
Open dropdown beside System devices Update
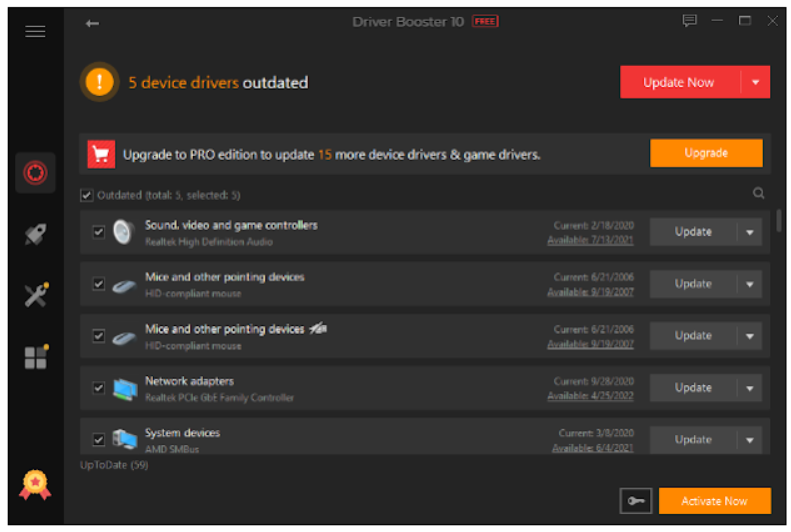tap(750, 440)
